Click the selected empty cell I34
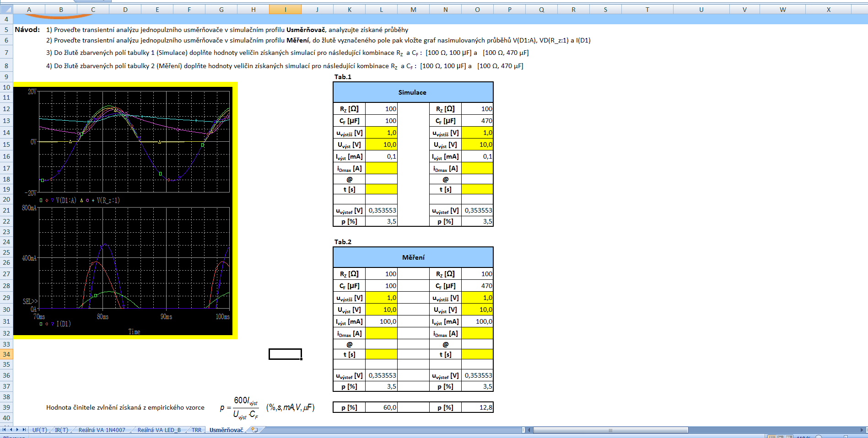Screen dimensions: 868x438 [x=285, y=354]
